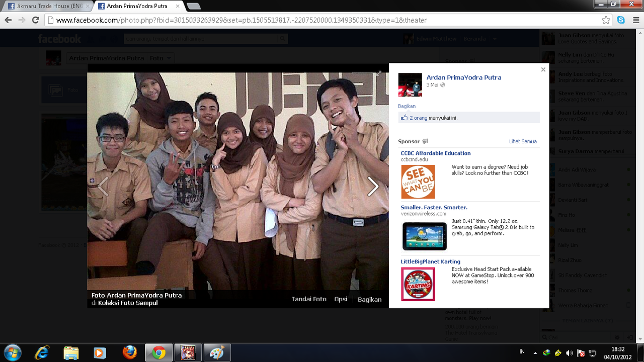Open Windows Explorer from the taskbar
This screenshot has height=362, width=644.
point(71,353)
